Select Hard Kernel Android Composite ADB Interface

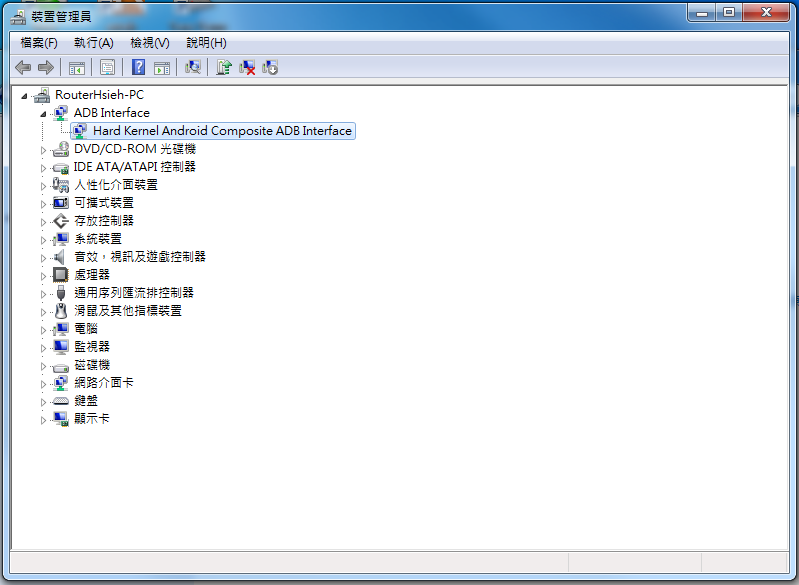(x=222, y=131)
